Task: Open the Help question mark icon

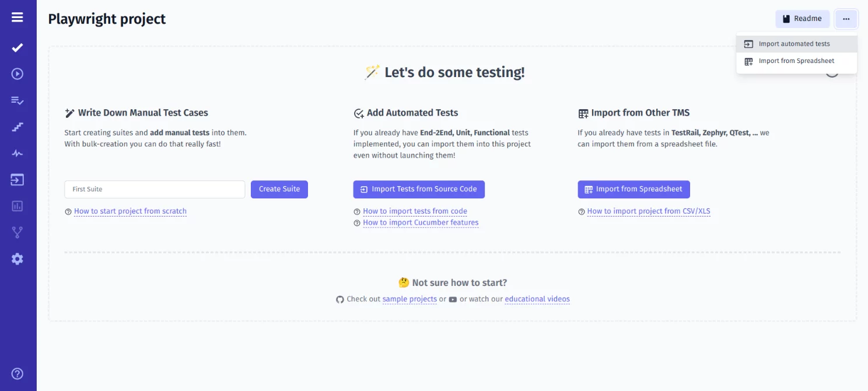Action: [x=17, y=373]
